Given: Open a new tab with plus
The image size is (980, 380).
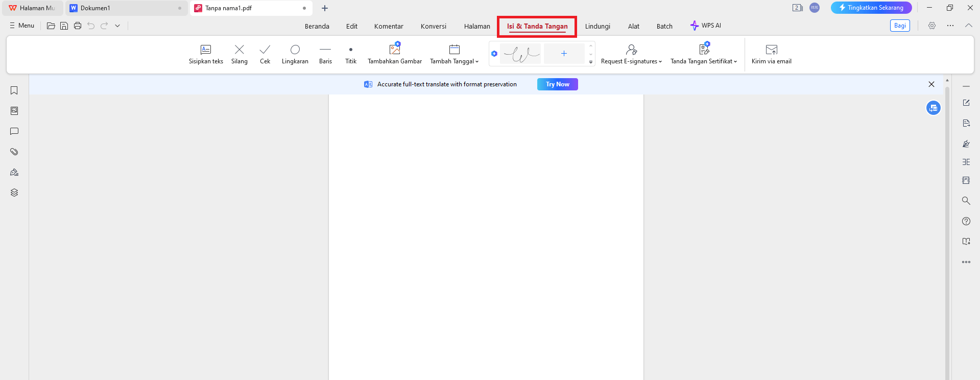Looking at the screenshot, I should tap(325, 8).
